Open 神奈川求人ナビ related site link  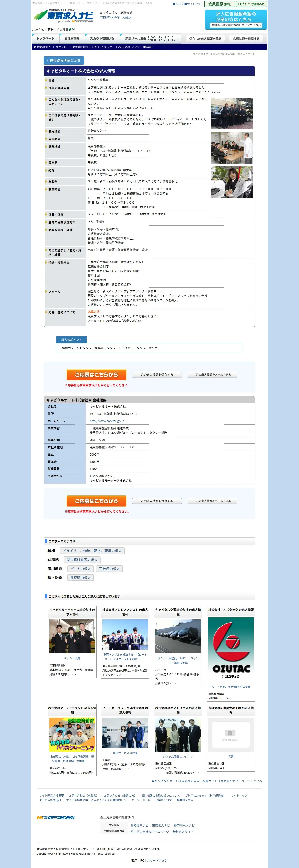[184, 825]
